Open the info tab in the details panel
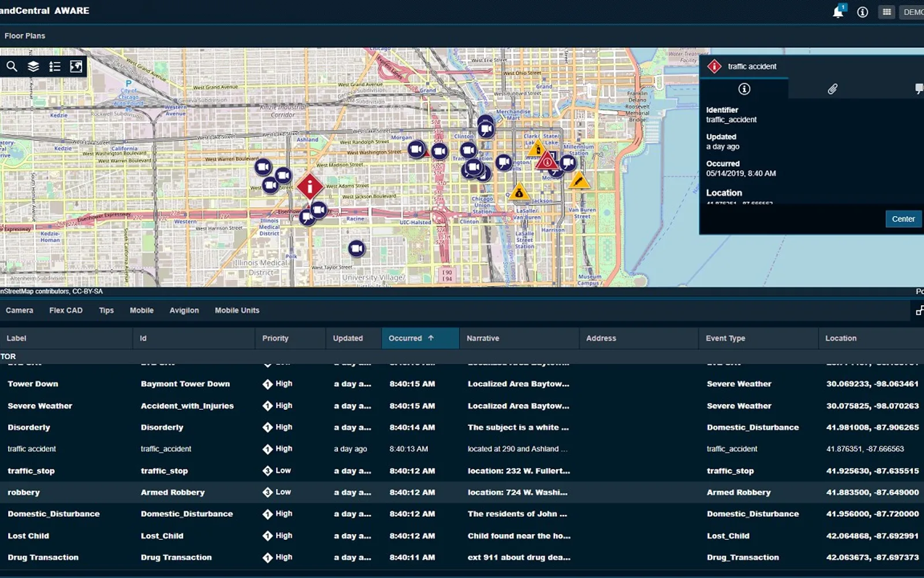Viewport: 924px width, 578px height. (744, 89)
